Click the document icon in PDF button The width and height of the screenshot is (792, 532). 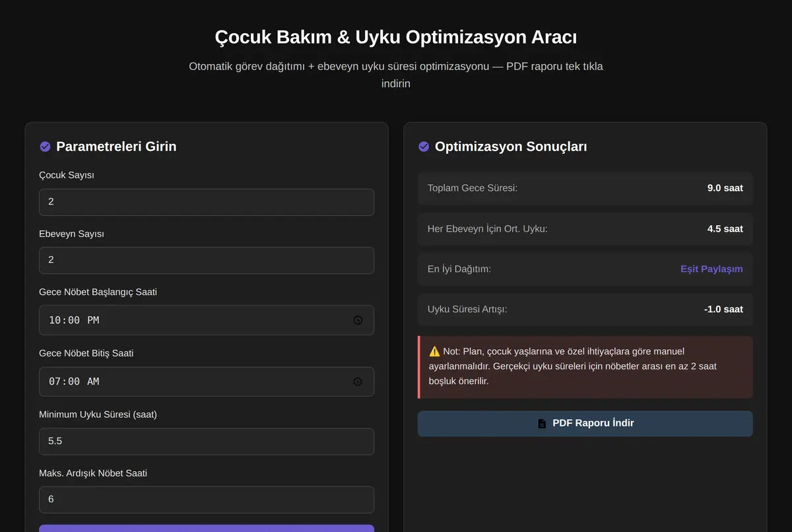click(x=542, y=424)
